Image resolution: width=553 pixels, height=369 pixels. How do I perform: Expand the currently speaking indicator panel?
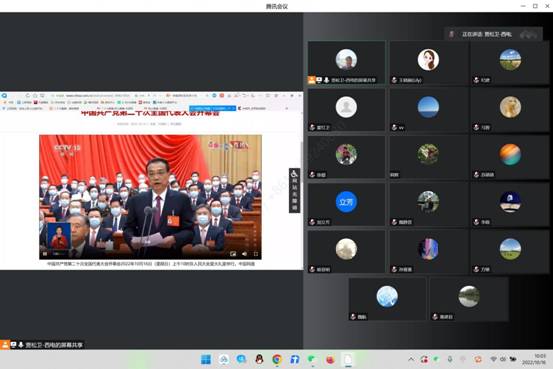pyautogui.click(x=493, y=34)
